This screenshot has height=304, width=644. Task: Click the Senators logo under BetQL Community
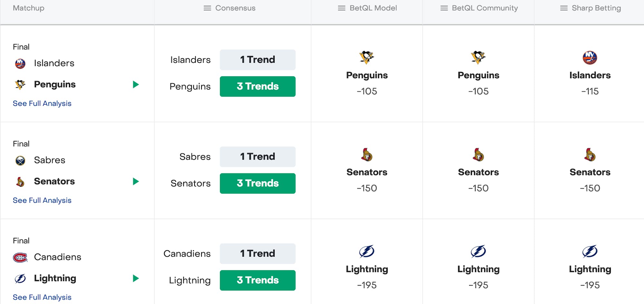[x=478, y=155]
